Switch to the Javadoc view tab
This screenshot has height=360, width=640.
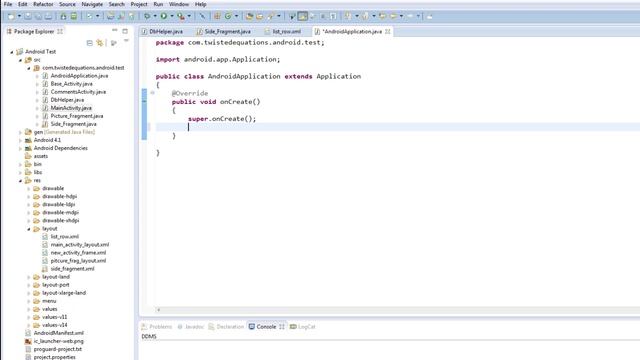(191, 327)
